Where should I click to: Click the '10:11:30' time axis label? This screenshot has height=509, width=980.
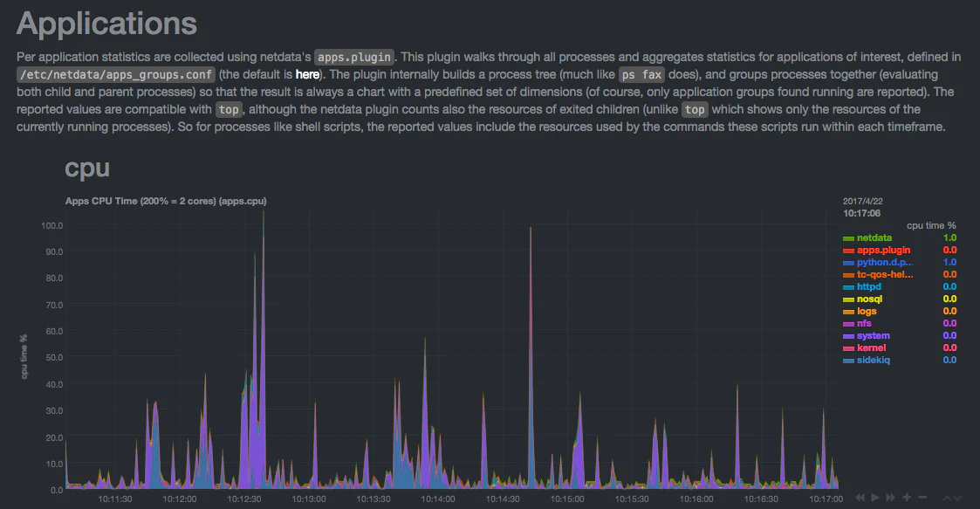point(115,499)
